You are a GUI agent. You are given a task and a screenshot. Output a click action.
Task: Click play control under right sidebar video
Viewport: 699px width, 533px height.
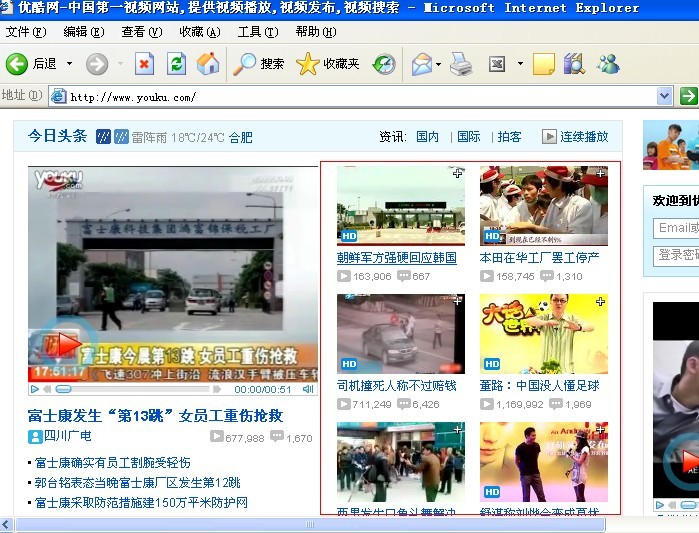[x=659, y=505]
